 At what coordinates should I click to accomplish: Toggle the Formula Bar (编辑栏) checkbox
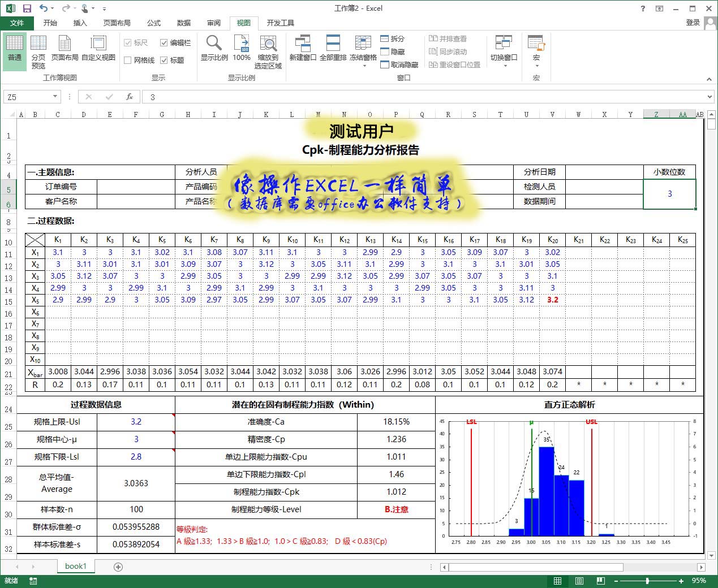(164, 43)
